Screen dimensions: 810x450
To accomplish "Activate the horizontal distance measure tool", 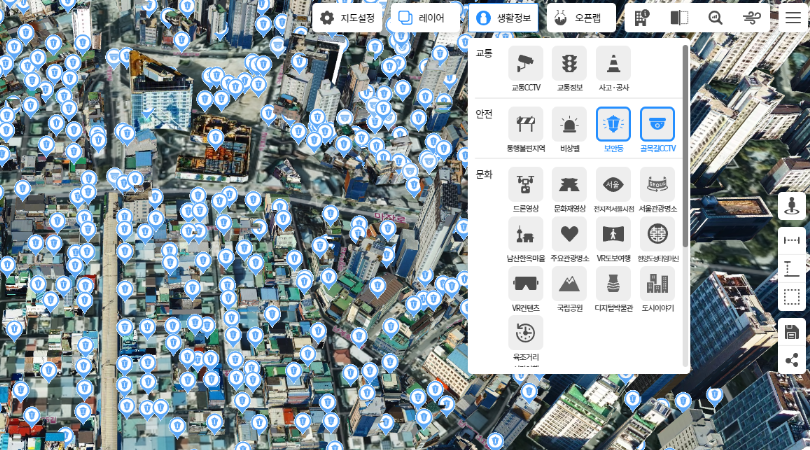I will pyautogui.click(x=792, y=241).
